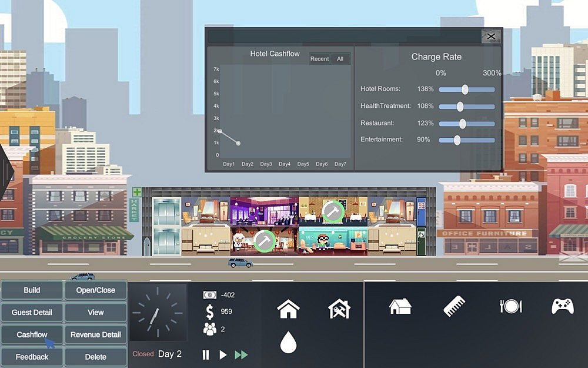This screenshot has width=588, height=368.
Task: Play at normal speed
Action: click(223, 355)
